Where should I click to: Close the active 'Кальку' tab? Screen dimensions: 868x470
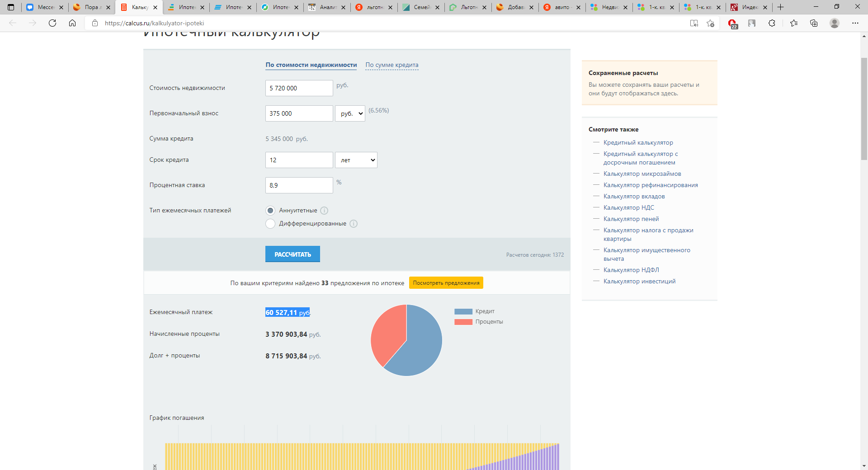tap(155, 7)
